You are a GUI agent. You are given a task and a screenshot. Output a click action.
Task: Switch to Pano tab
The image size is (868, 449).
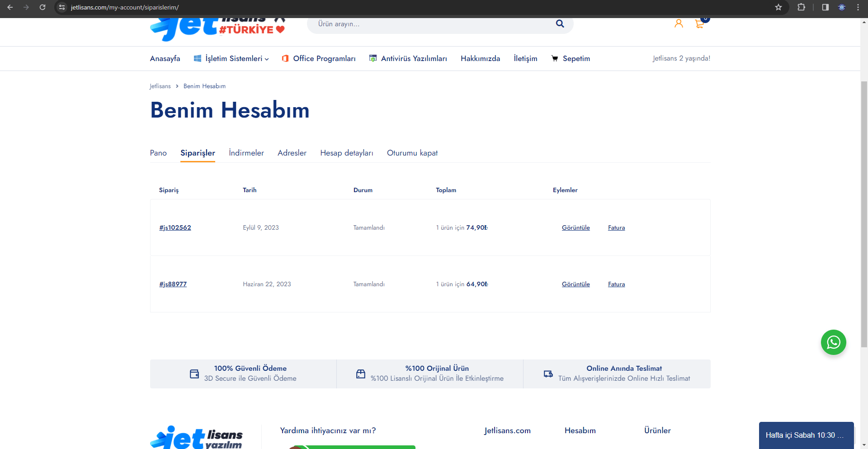[x=158, y=153]
